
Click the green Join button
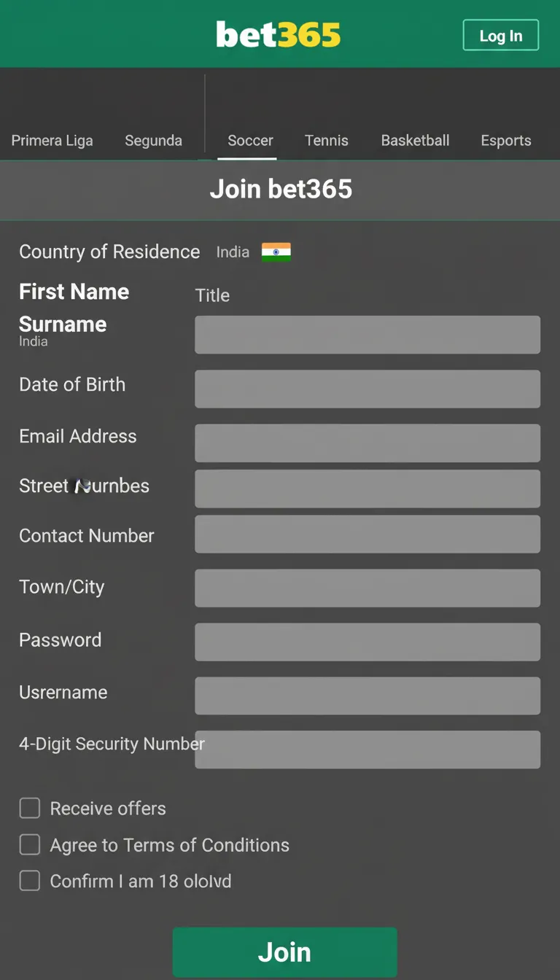(x=284, y=952)
